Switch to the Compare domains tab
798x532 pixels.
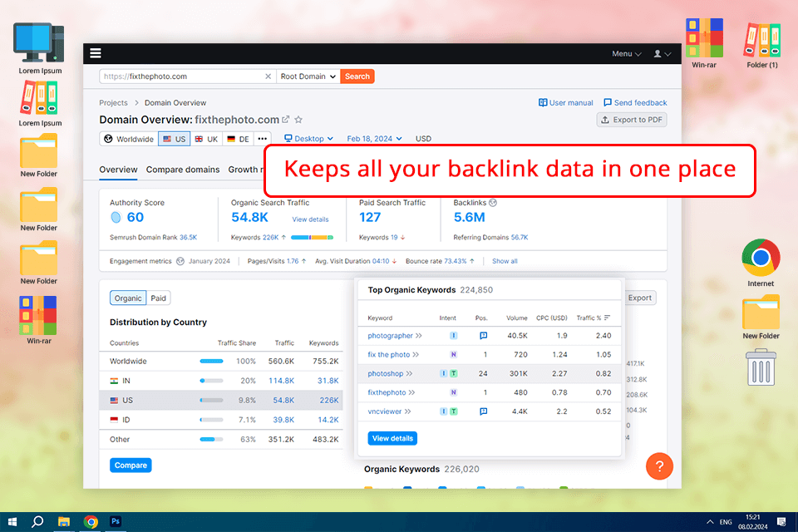183,170
